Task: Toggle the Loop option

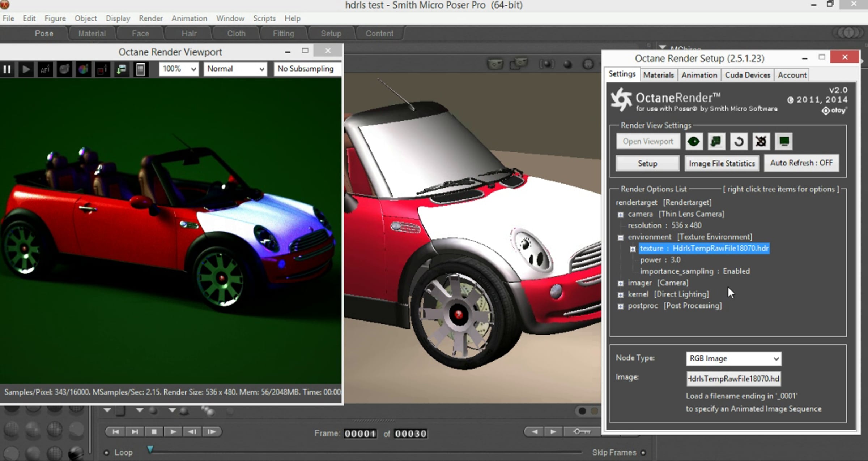Action: [x=106, y=453]
